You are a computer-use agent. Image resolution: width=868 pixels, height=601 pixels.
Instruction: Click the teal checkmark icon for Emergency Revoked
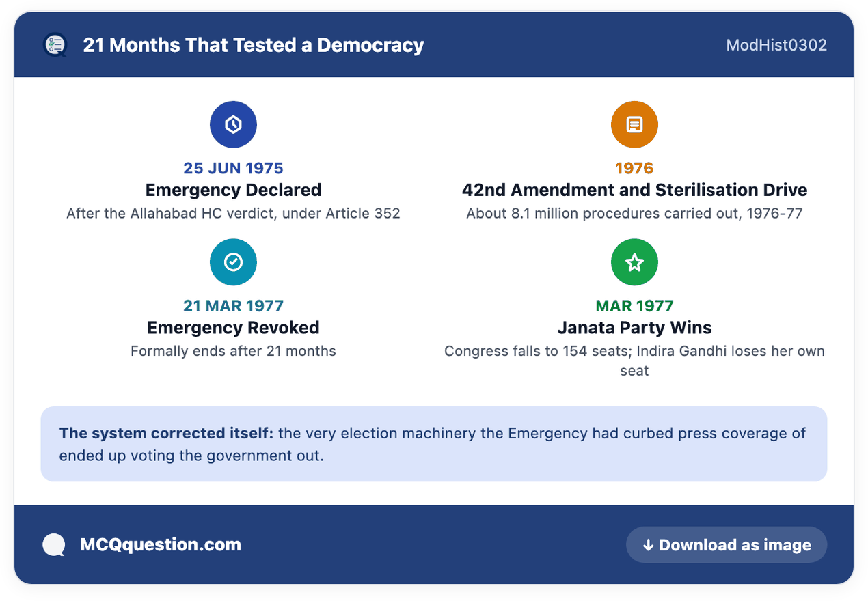point(233,262)
